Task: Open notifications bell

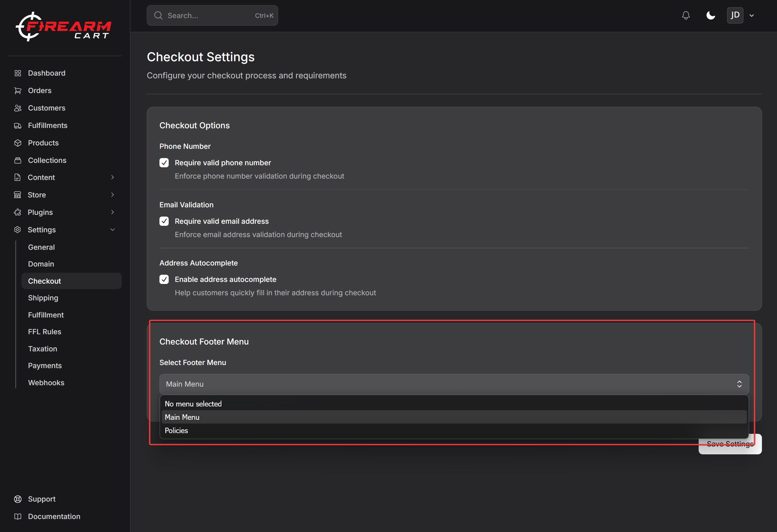Action: tap(686, 15)
